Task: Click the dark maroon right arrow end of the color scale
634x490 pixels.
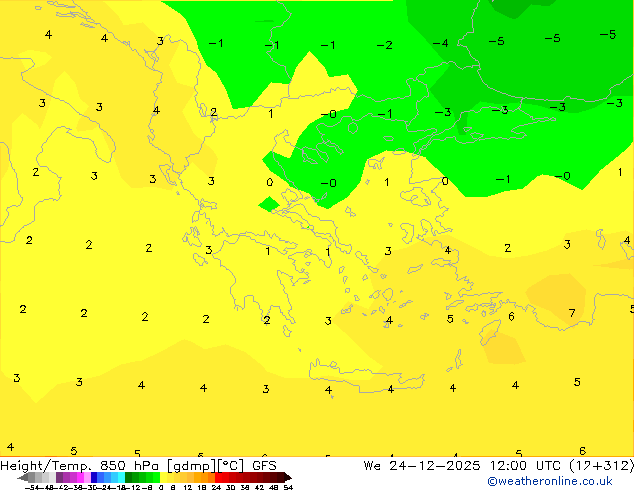Action: [x=288, y=477]
